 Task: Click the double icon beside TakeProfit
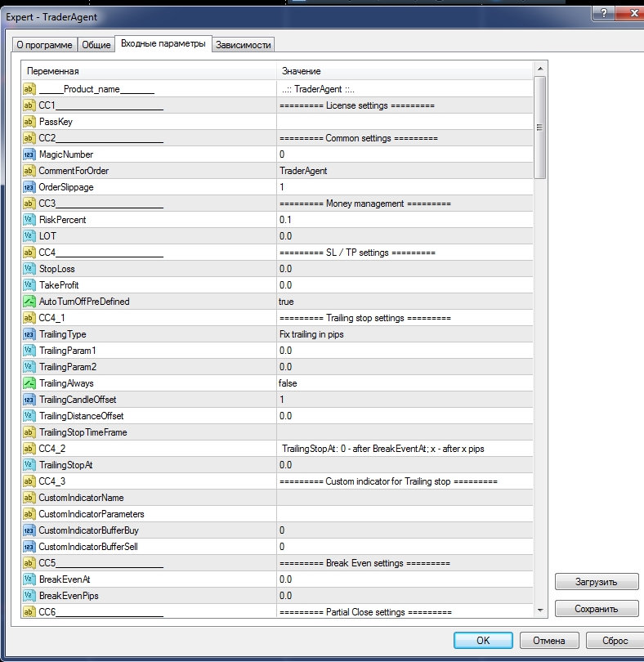coord(29,285)
